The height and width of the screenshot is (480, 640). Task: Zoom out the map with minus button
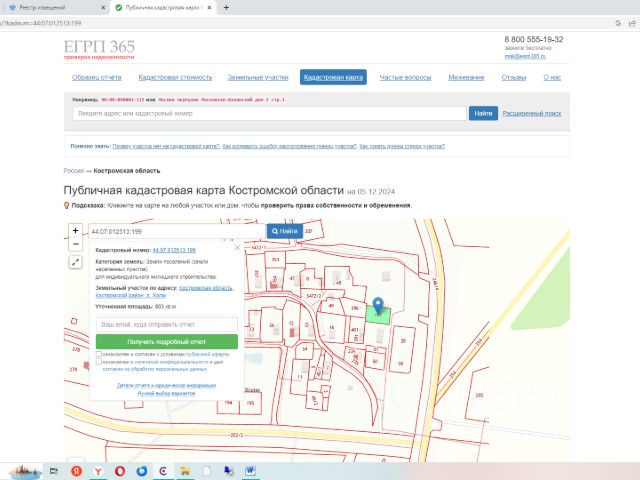(76, 244)
